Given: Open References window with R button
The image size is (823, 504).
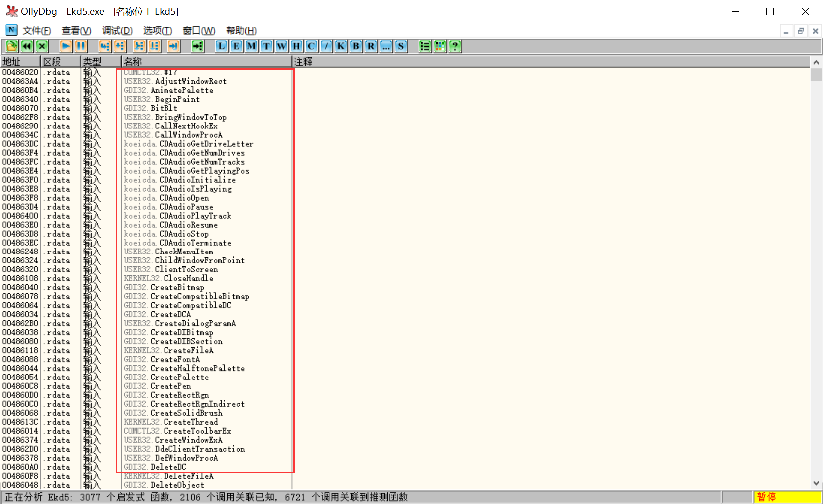Looking at the screenshot, I should pos(371,46).
